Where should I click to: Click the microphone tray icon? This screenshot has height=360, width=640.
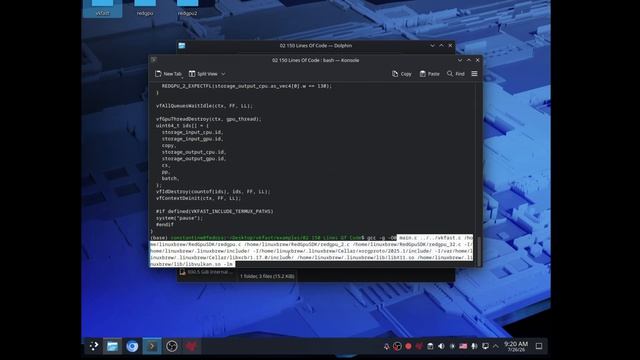tap(474, 346)
